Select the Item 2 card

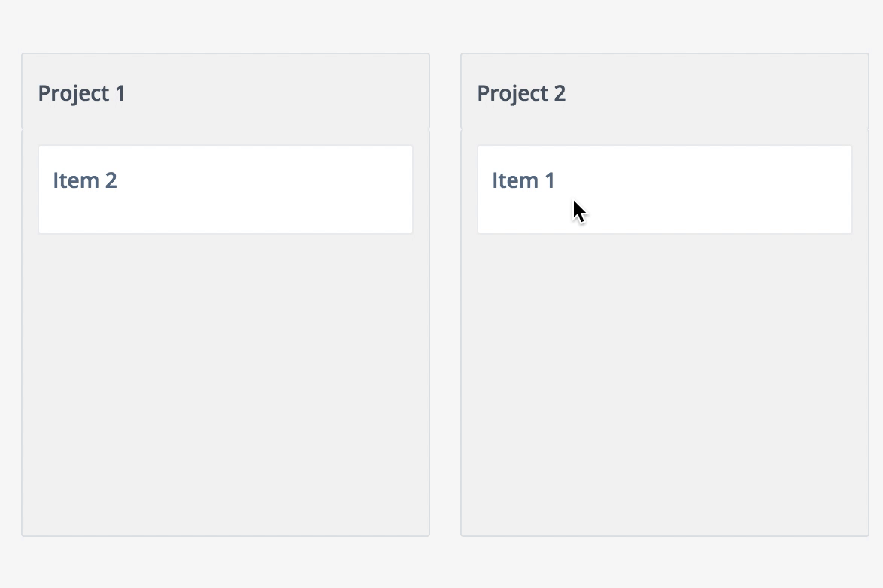point(225,188)
